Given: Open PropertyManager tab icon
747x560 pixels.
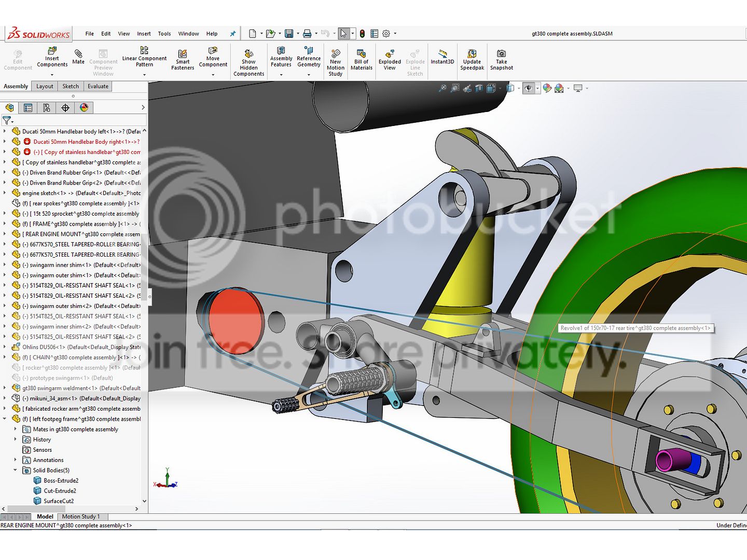Looking at the screenshot, I should pyautogui.click(x=28, y=107).
